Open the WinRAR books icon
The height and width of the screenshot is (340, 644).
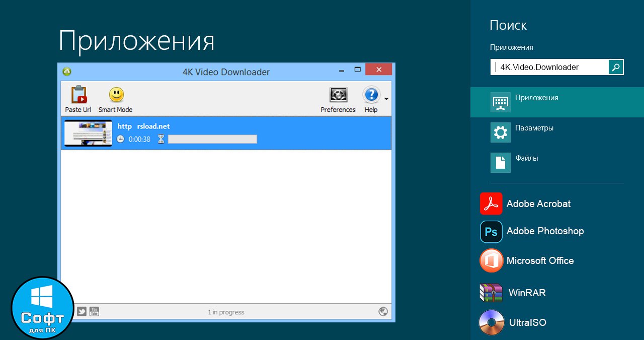(x=491, y=293)
